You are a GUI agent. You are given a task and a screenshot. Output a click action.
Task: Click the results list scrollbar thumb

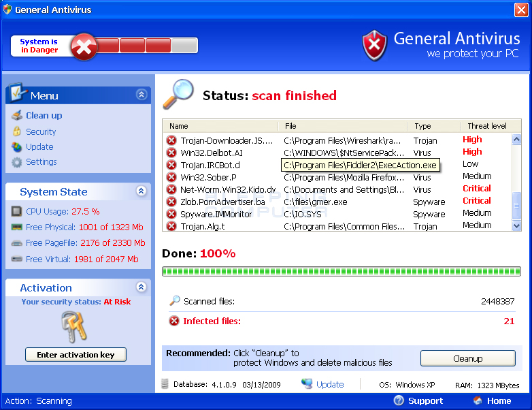click(516, 206)
